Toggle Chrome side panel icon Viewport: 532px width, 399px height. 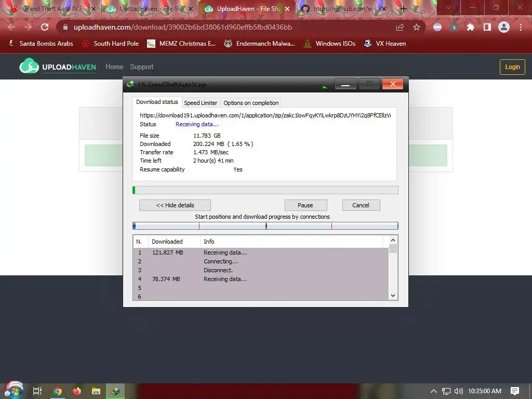pos(487,27)
